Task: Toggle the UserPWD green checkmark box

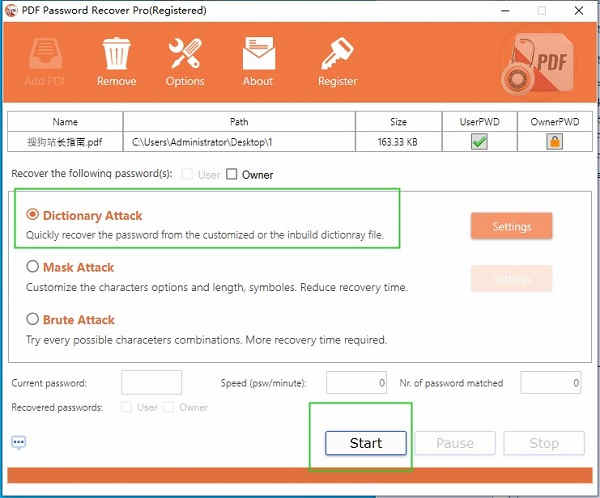Action: [479, 142]
